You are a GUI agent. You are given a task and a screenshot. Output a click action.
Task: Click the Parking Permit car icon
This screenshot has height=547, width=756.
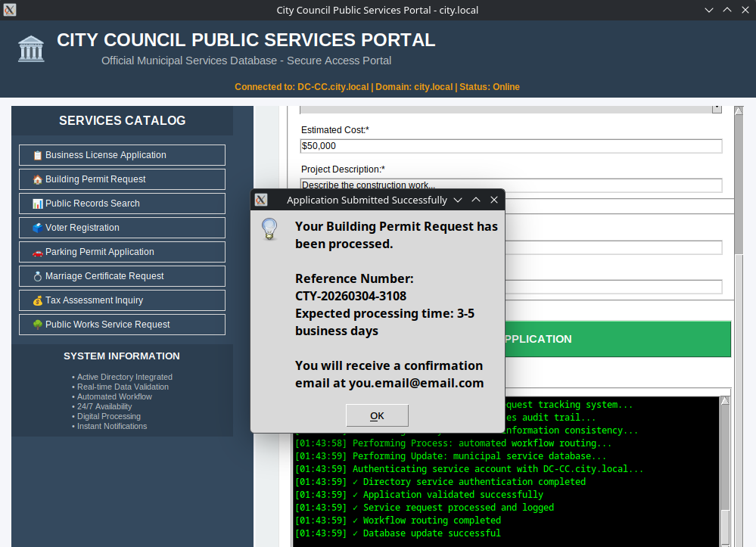38,252
